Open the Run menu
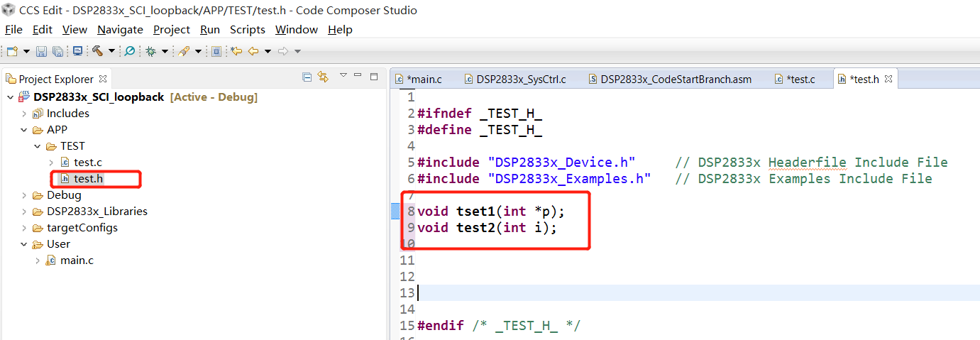980x340 pixels. (x=210, y=29)
